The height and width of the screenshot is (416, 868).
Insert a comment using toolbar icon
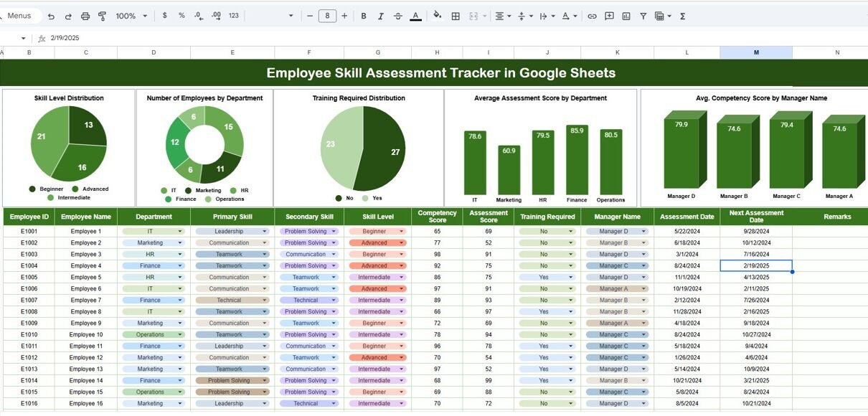pyautogui.click(x=609, y=16)
